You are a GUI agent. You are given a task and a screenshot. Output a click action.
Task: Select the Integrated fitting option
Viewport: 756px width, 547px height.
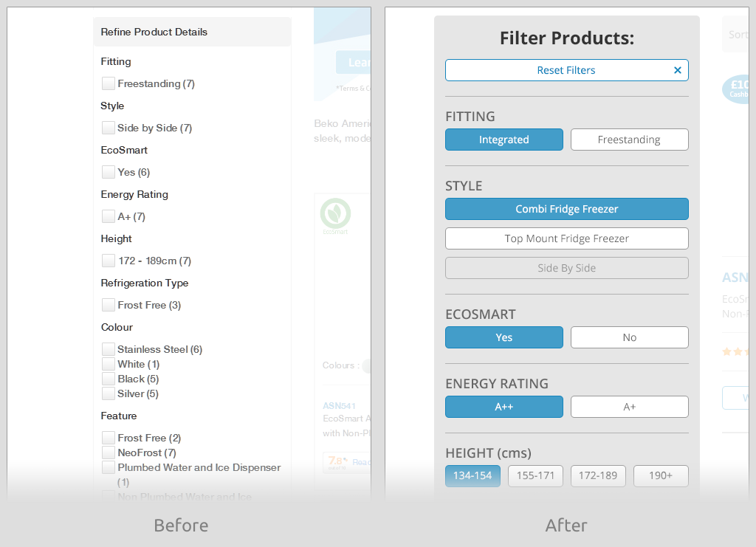[504, 140]
